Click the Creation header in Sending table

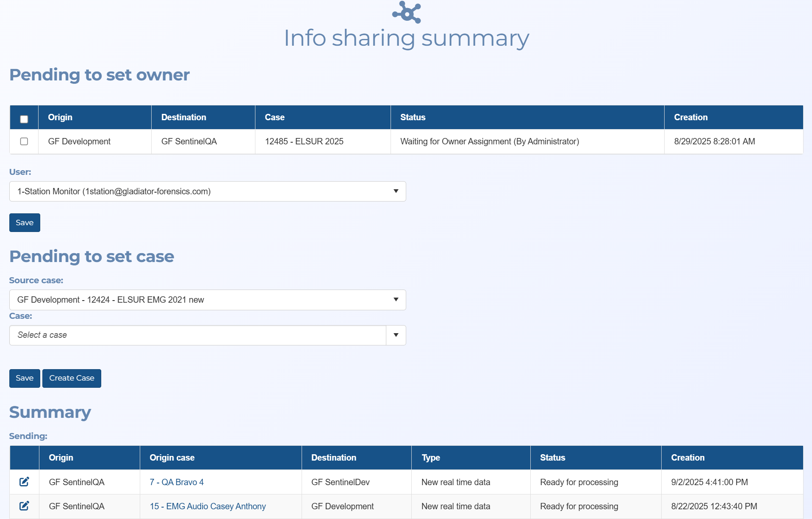(x=687, y=458)
